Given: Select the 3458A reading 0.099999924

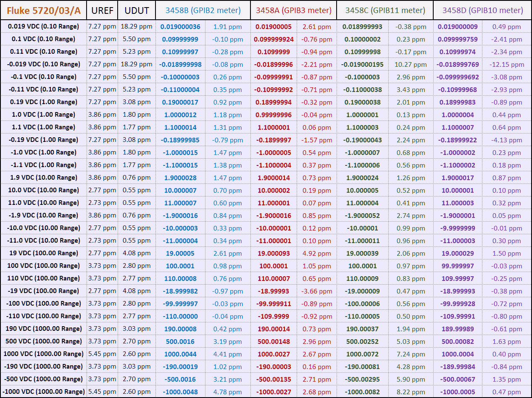Looking at the screenshot, I should (274, 39).
